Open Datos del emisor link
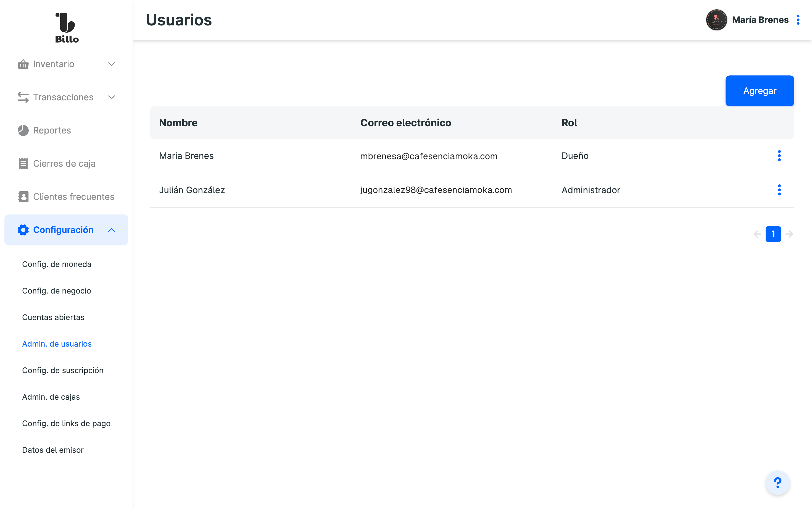The height and width of the screenshot is (508, 812). [53, 450]
